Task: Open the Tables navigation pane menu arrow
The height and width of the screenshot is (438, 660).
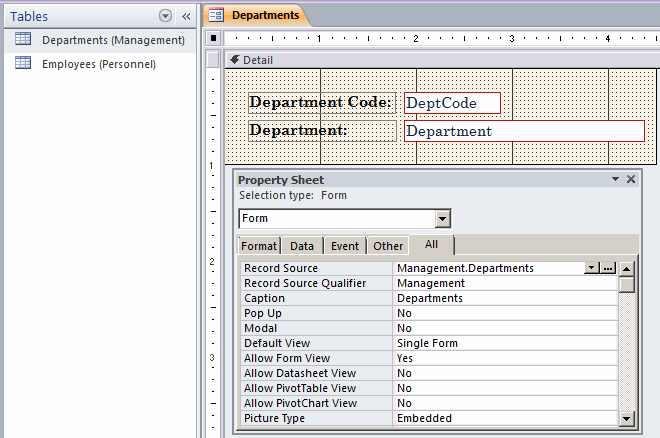Action: pyautogui.click(x=165, y=16)
